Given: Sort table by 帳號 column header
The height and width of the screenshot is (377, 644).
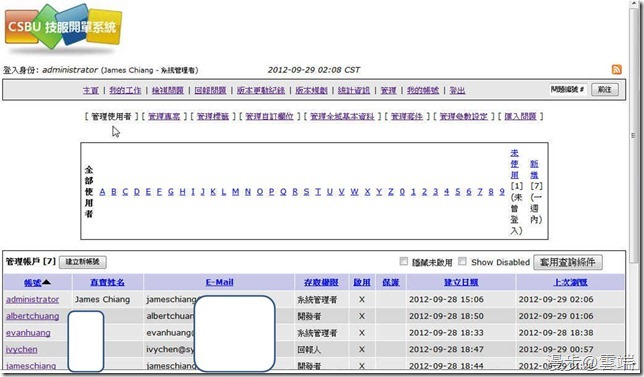Looking at the screenshot, I should (32, 283).
